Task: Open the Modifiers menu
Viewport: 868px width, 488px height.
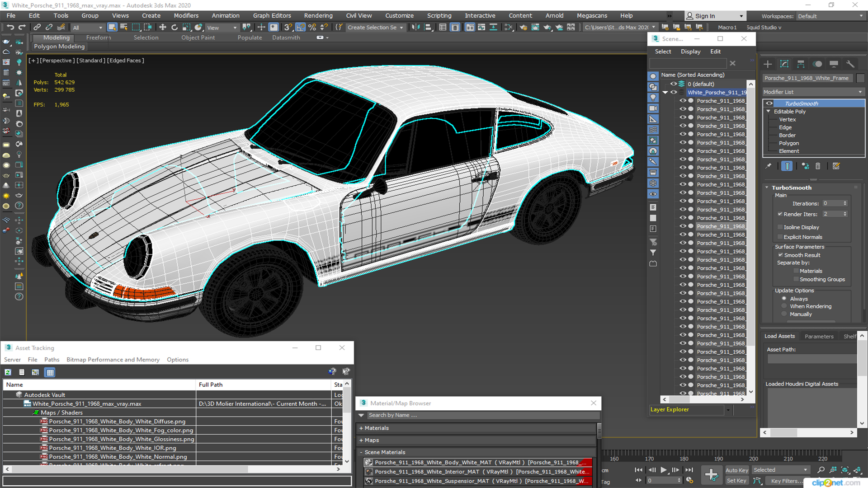Action: (x=186, y=15)
